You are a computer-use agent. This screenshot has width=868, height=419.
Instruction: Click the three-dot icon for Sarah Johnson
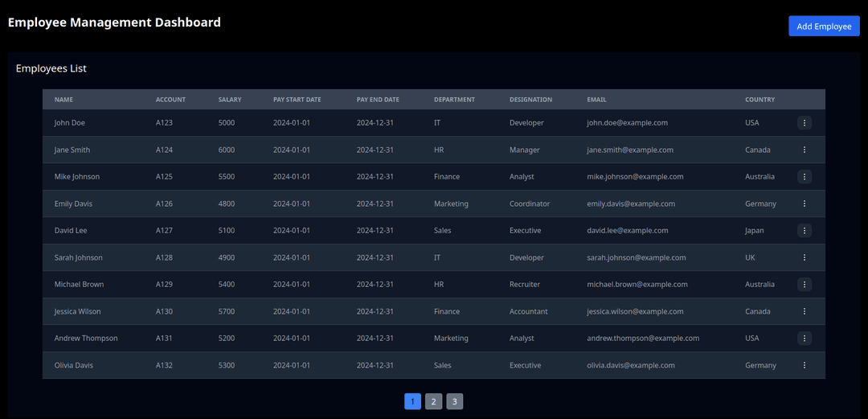point(805,257)
